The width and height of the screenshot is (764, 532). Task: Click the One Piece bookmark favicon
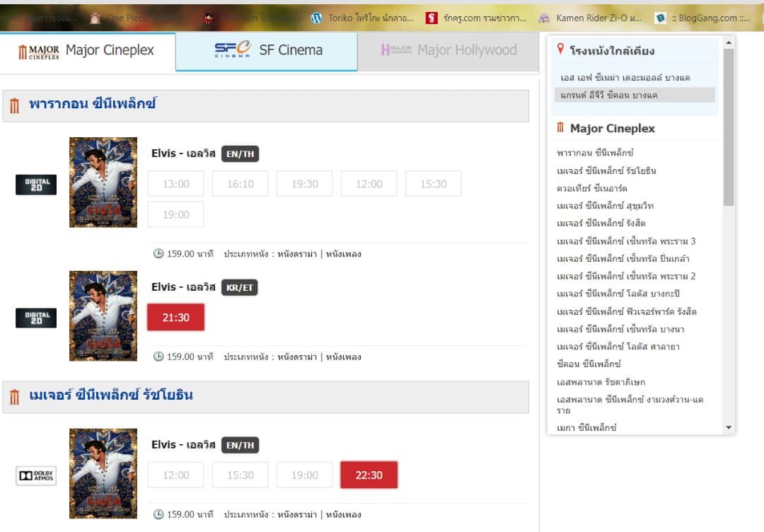[95, 18]
